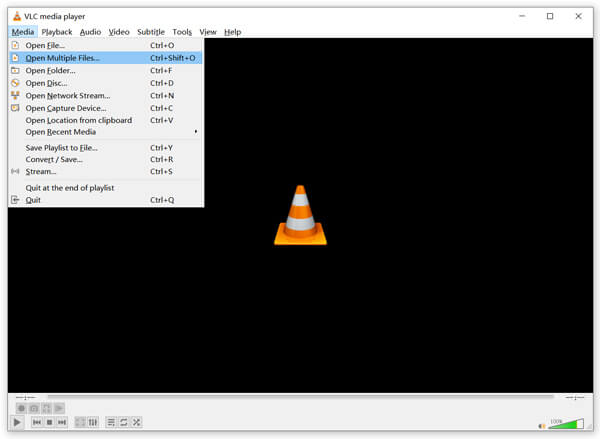Screen dimensions: 600x439
Task: Click the VLC cone in video area
Action: [x=300, y=215]
